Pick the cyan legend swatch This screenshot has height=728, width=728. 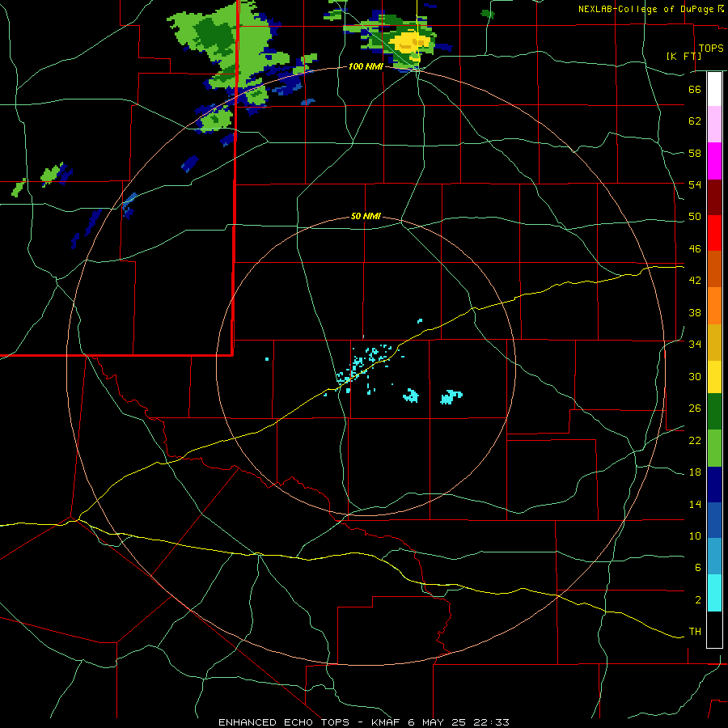[714, 593]
